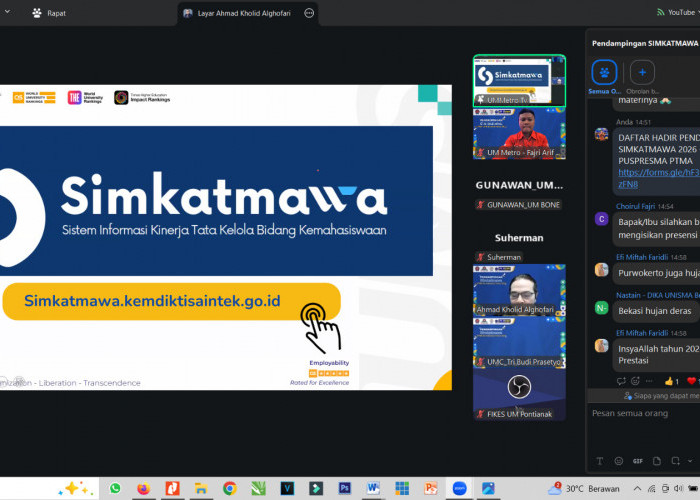Viewport: 700px width, 500px height.
Task: Click the plus icon for new chat
Action: coord(642,73)
